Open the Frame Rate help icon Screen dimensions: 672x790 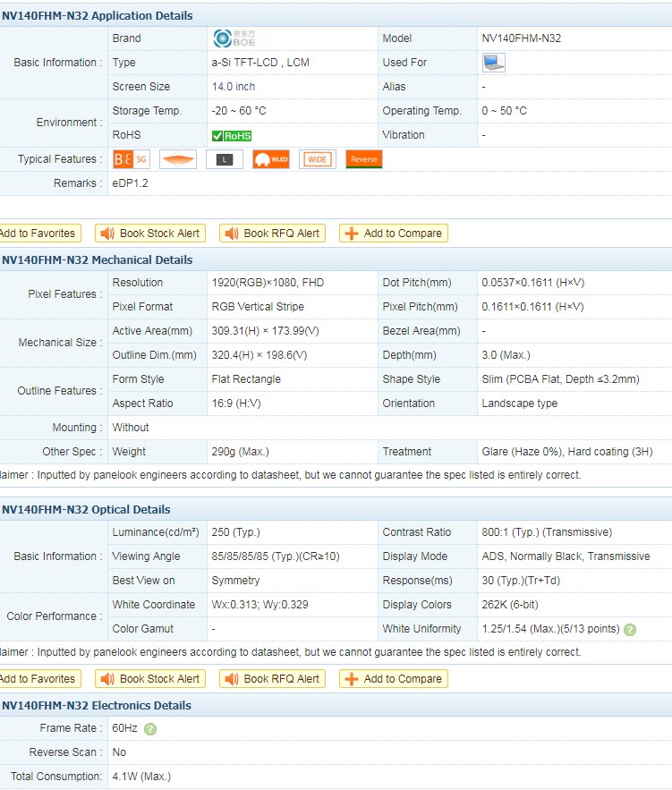pyautogui.click(x=150, y=728)
